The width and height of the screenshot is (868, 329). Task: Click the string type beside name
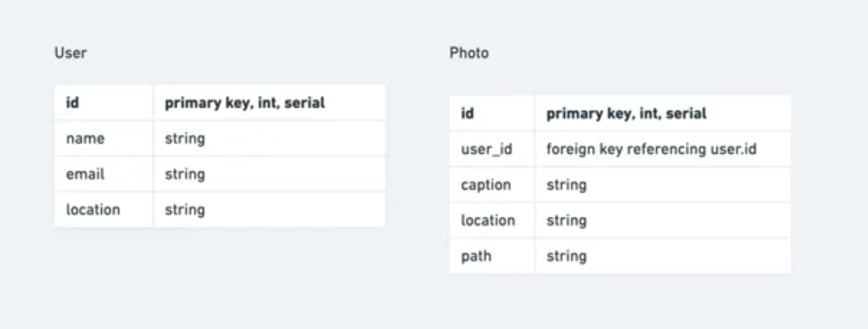[x=185, y=138]
